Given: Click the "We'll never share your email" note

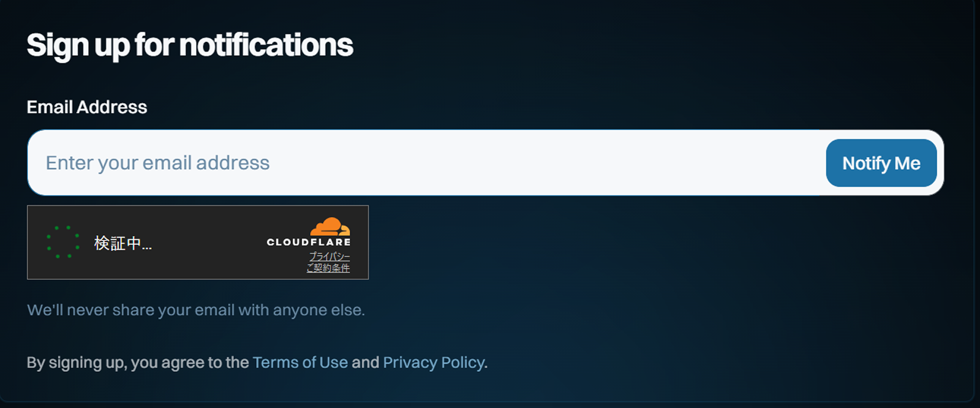Looking at the screenshot, I should (196, 310).
